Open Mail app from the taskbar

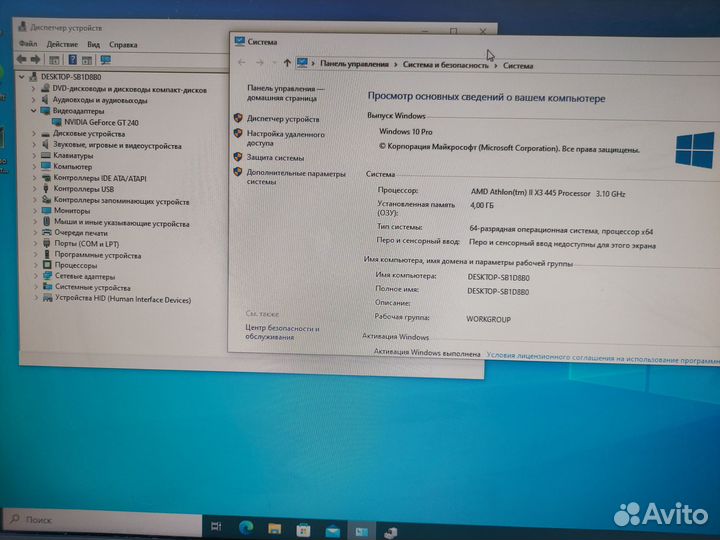click(x=332, y=531)
